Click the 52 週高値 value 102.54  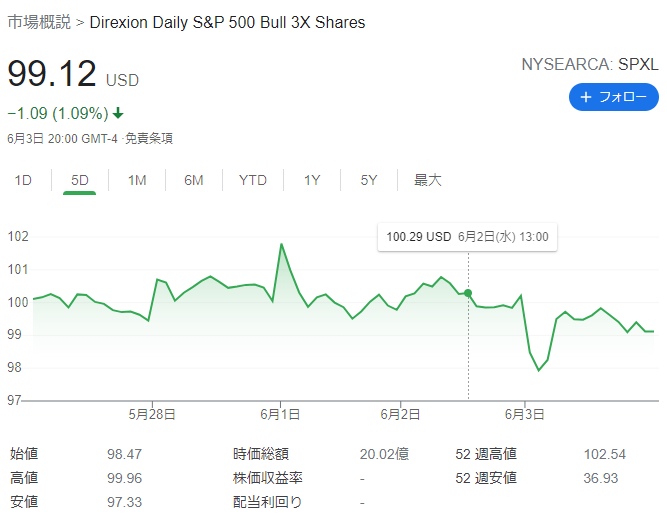pyautogui.click(x=604, y=454)
